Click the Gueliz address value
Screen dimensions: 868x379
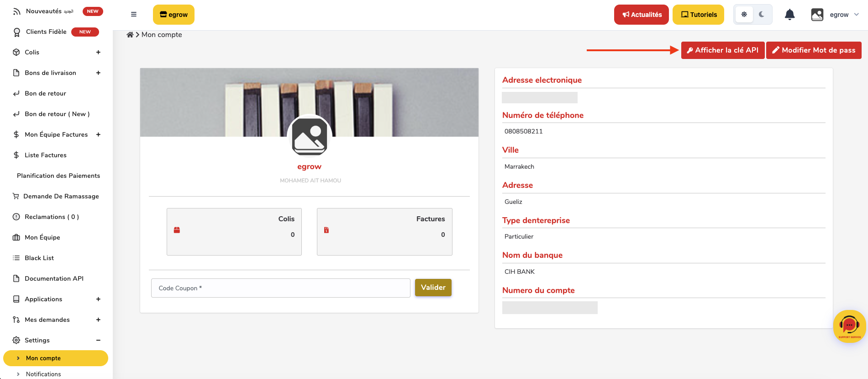point(513,202)
